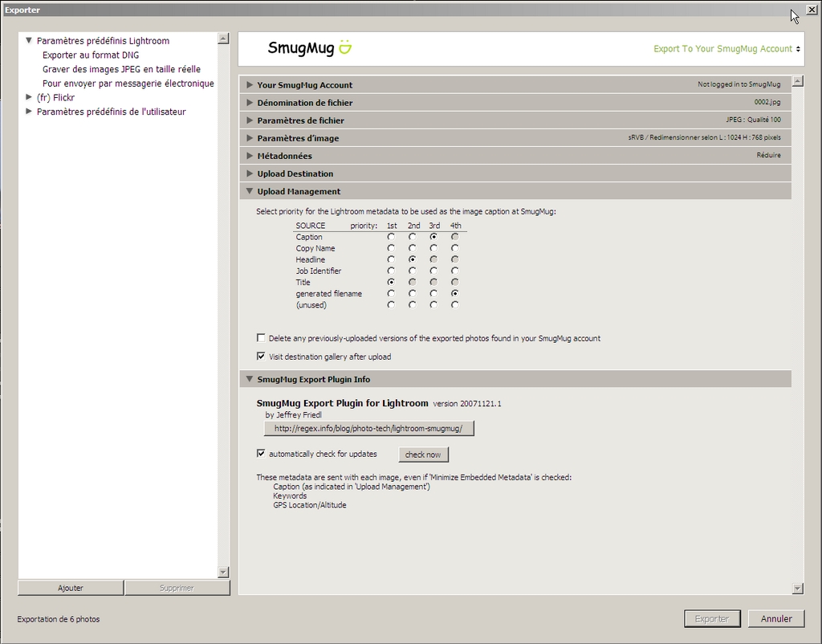Select Caption as 3rd priority radio
822x644 pixels.
[433, 237]
